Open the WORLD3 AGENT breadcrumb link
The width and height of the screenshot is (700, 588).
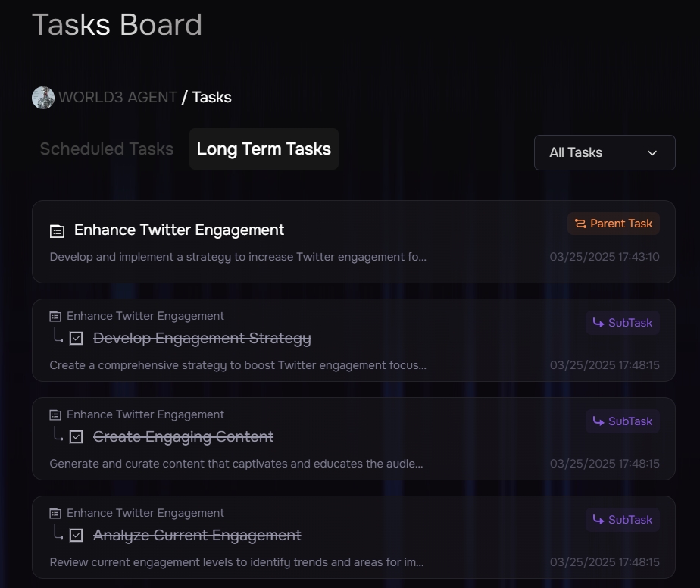point(117,97)
